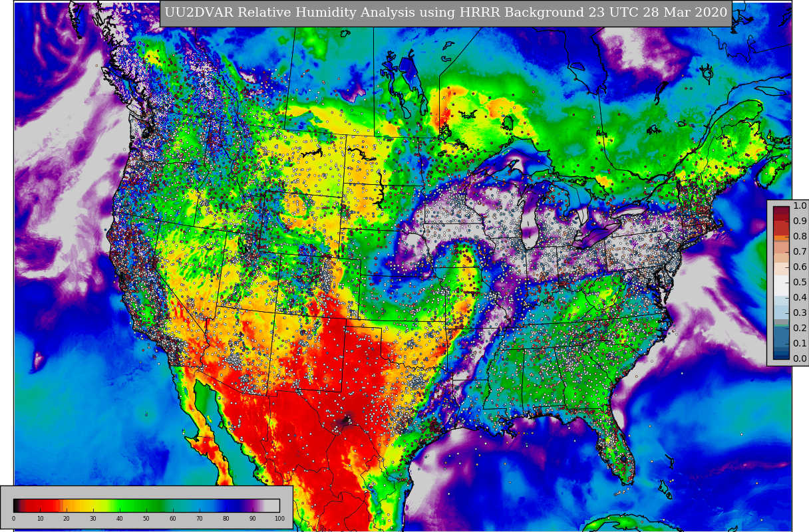
Task: Click the '0.0' label on the vertical legend
Action: click(800, 359)
